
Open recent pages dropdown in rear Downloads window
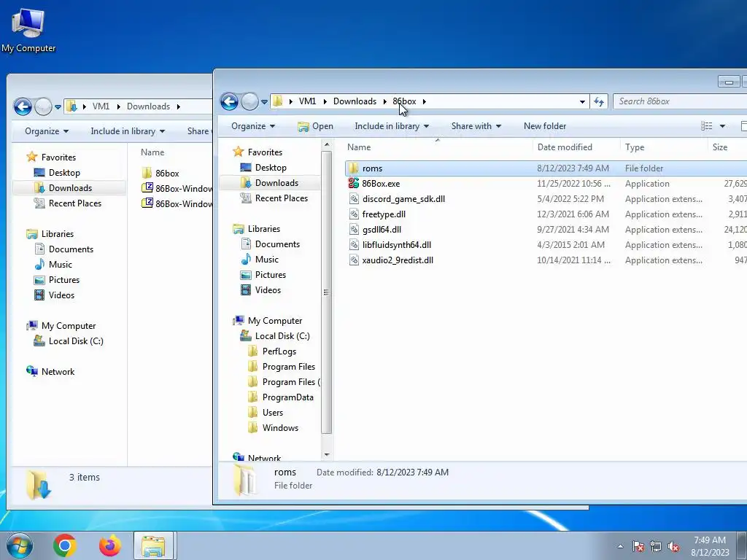(x=58, y=107)
